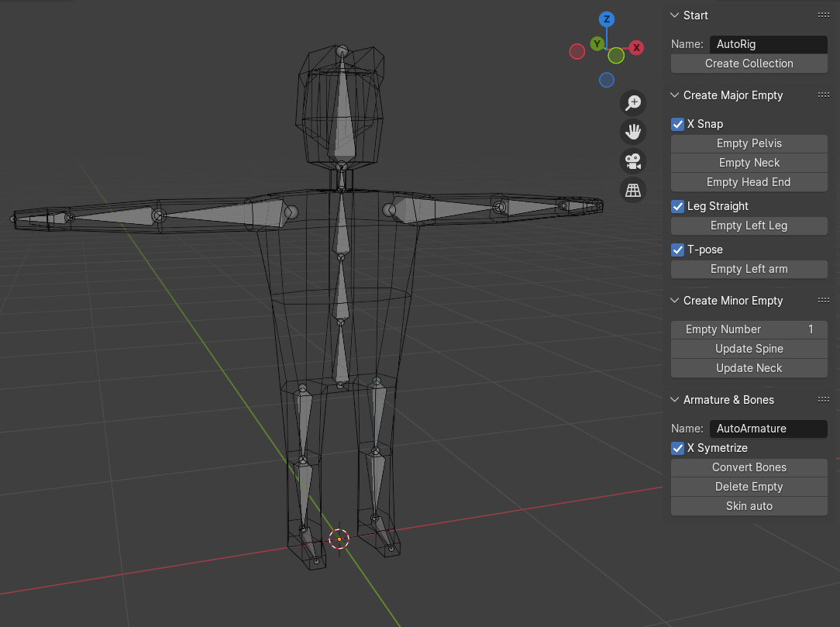This screenshot has width=840, height=627.
Task: Click the Z axis on the navigation gizmo
Action: [607, 19]
